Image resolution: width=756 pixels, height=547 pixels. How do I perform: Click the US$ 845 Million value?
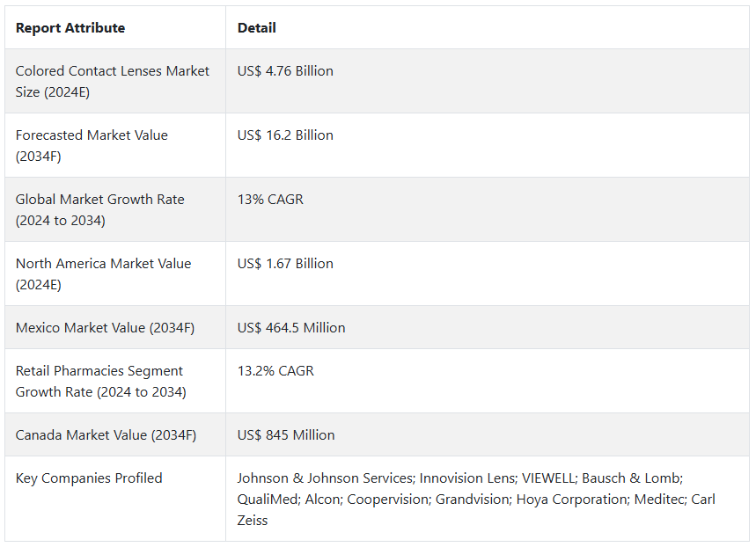(286, 435)
